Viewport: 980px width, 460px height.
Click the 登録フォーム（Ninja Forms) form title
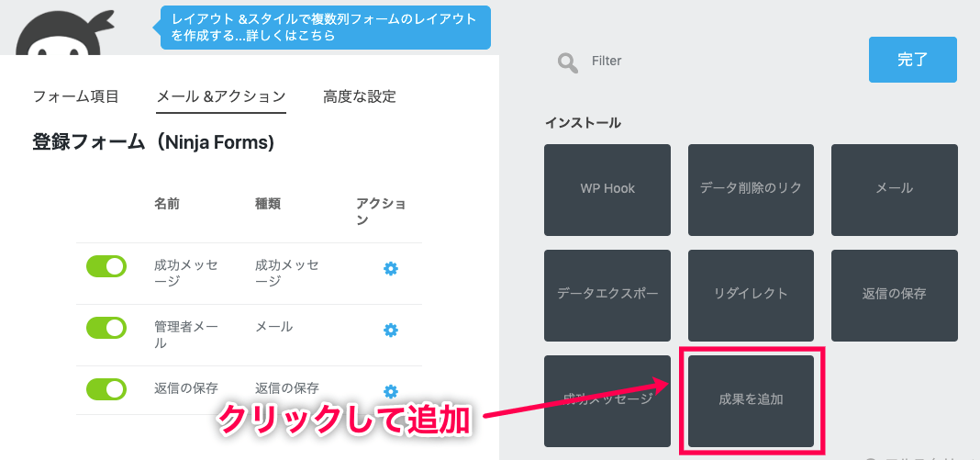153,142
